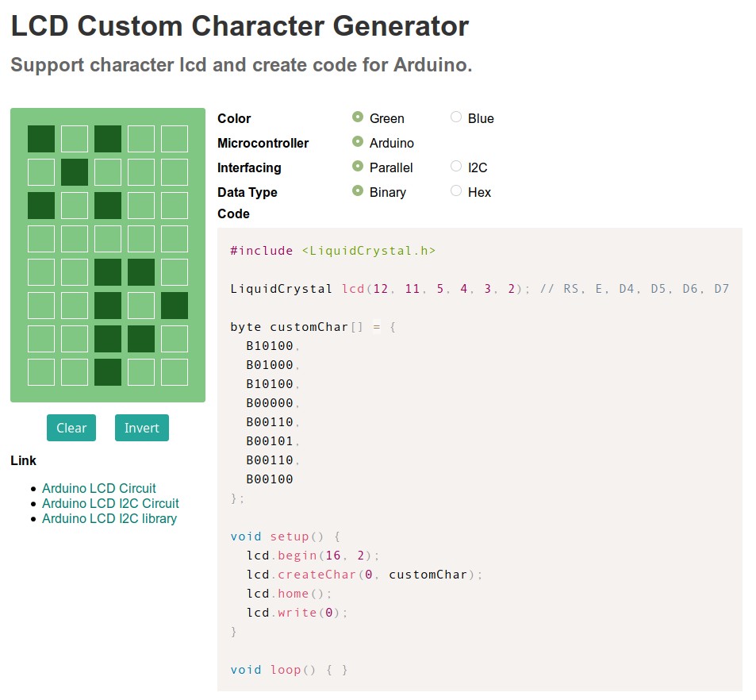This screenshot has width=756, height=700.
Task: Open the Arduino LCD Circuit link
Action: [99, 488]
